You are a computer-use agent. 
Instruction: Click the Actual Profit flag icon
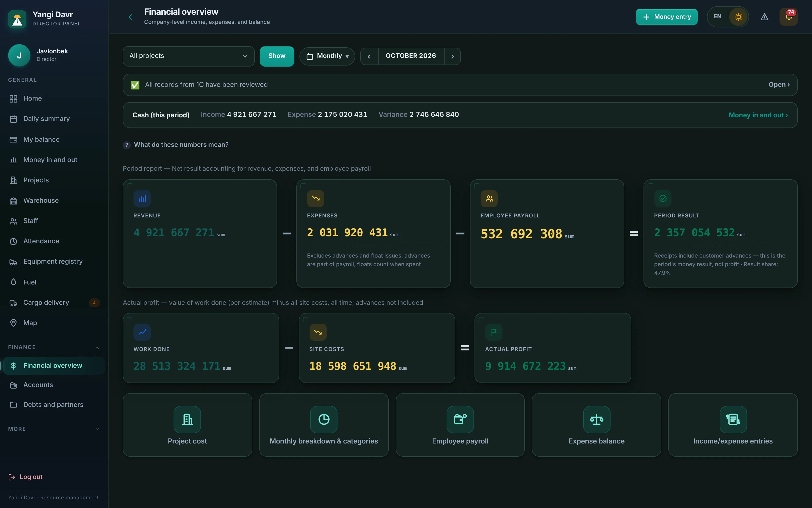494,332
